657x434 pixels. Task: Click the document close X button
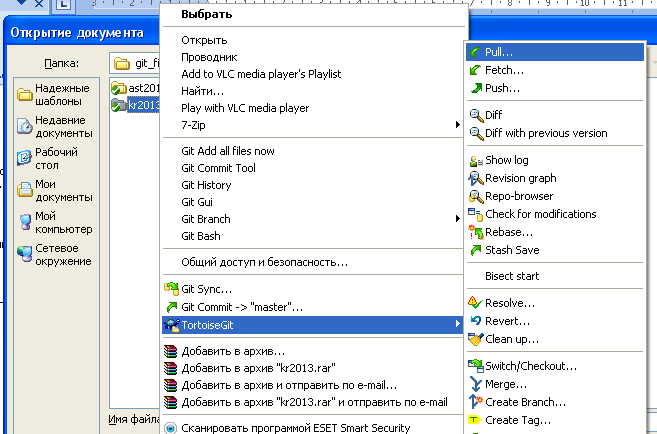pyautogui.click(x=38, y=4)
